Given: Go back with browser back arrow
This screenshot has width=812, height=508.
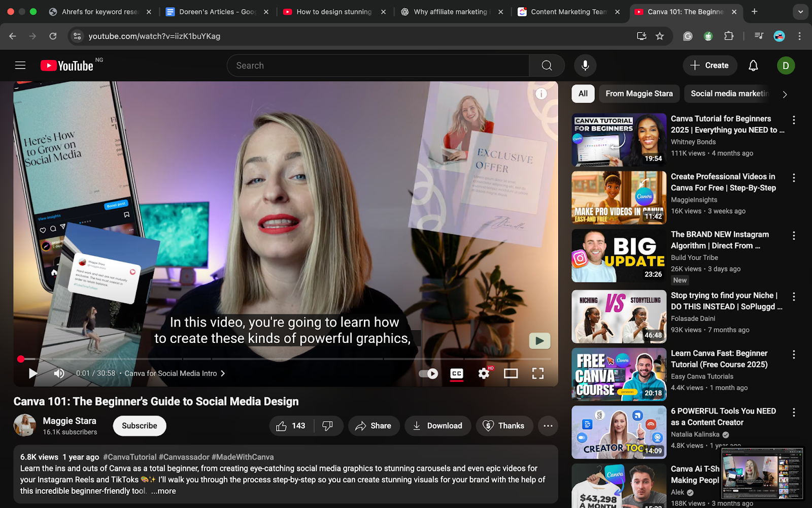Looking at the screenshot, I should tap(13, 36).
